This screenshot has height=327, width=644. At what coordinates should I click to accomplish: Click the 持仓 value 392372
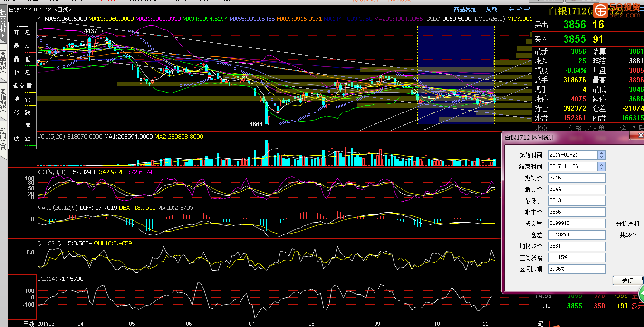[x=575, y=108]
